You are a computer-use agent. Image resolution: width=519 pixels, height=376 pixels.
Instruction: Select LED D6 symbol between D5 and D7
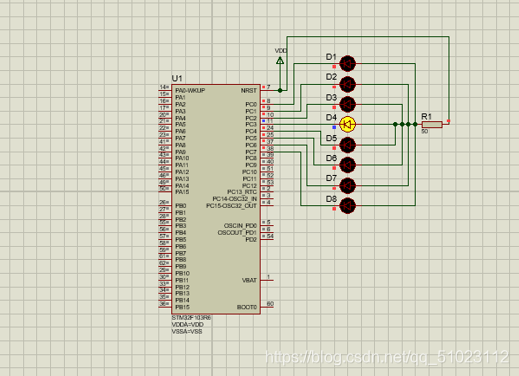347,165
